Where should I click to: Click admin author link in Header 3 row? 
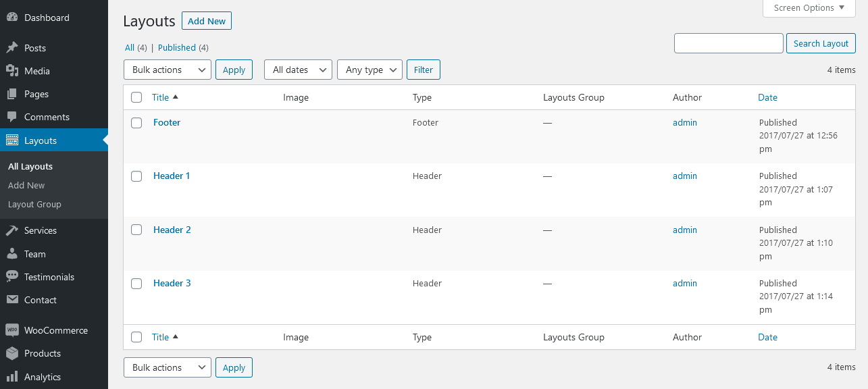click(685, 283)
